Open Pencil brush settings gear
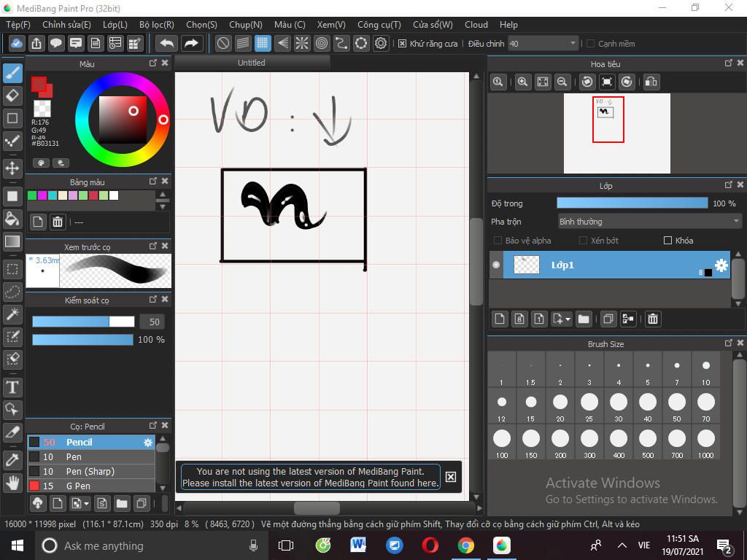This screenshot has width=747, height=560. click(x=148, y=443)
